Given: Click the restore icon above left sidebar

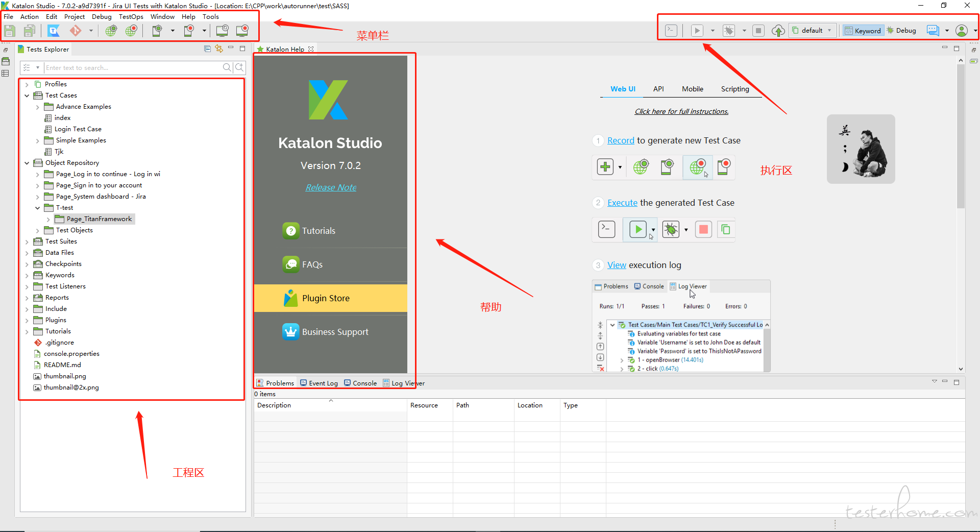Looking at the screenshot, I should point(6,50).
